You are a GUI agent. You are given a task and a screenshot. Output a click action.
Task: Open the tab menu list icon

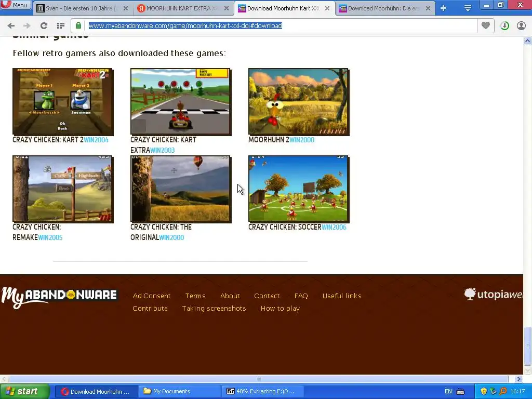tap(468, 8)
